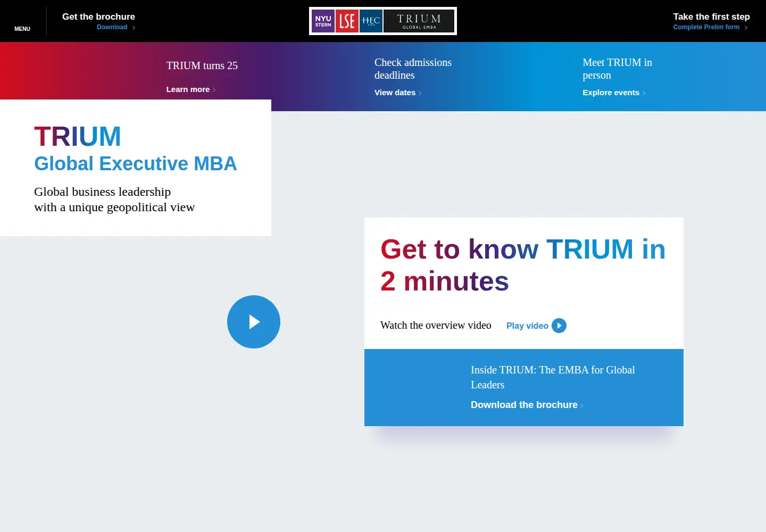Click the Get the brochure heading
The width and height of the screenshot is (766, 532).
(x=98, y=16)
